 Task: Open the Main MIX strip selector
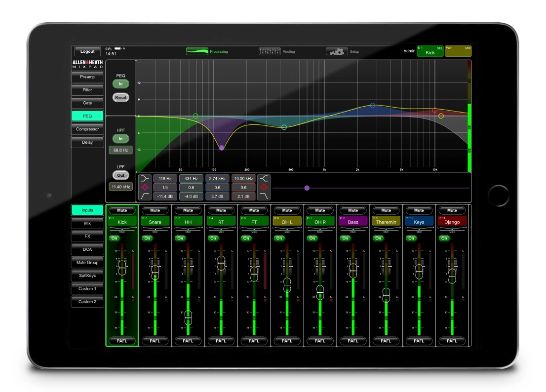click(458, 51)
